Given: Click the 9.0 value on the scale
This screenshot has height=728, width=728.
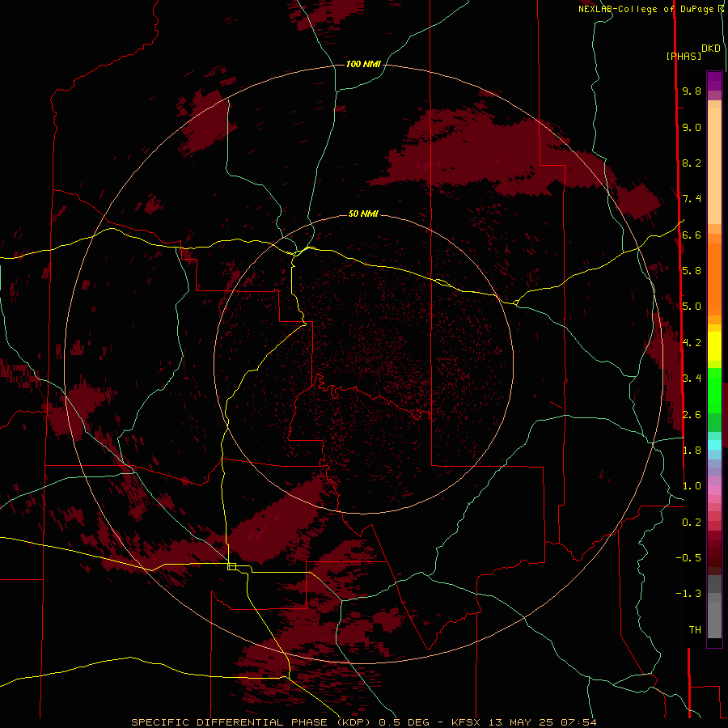Looking at the screenshot, I should [692, 128].
